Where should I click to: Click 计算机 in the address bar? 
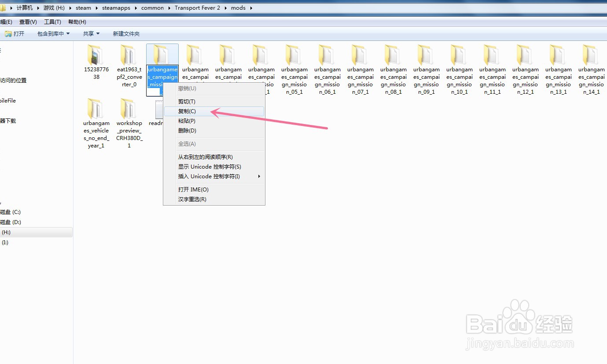pyautogui.click(x=25, y=8)
